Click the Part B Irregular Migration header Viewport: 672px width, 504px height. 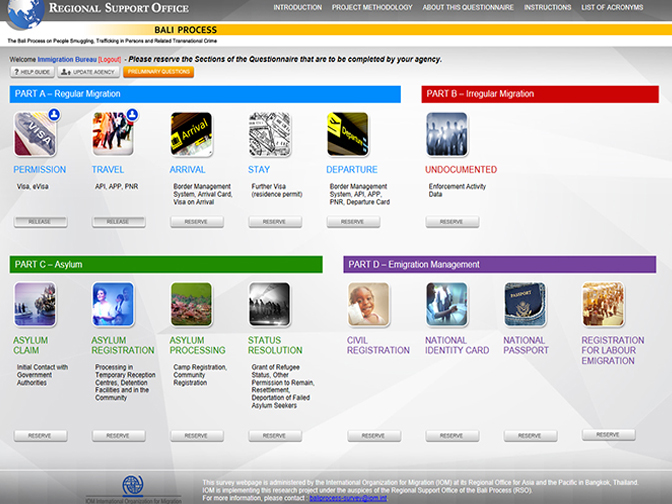point(540,94)
